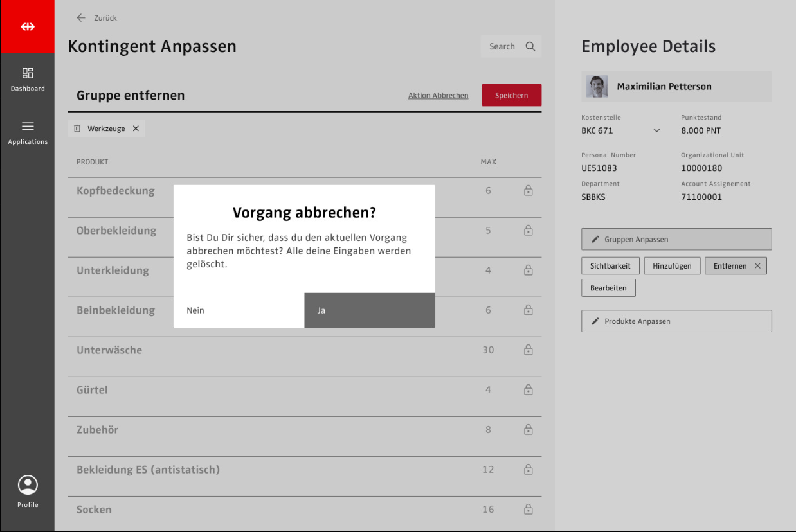Expand the Gruppen Anpassen section

click(676, 239)
